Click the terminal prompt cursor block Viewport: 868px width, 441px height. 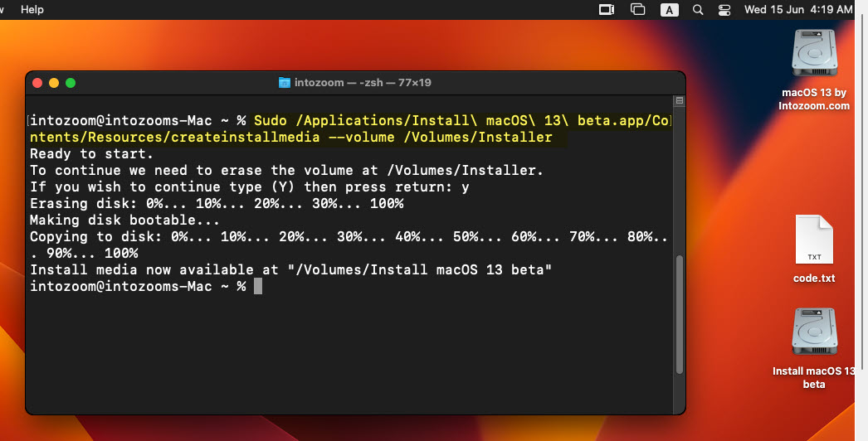pos(258,286)
